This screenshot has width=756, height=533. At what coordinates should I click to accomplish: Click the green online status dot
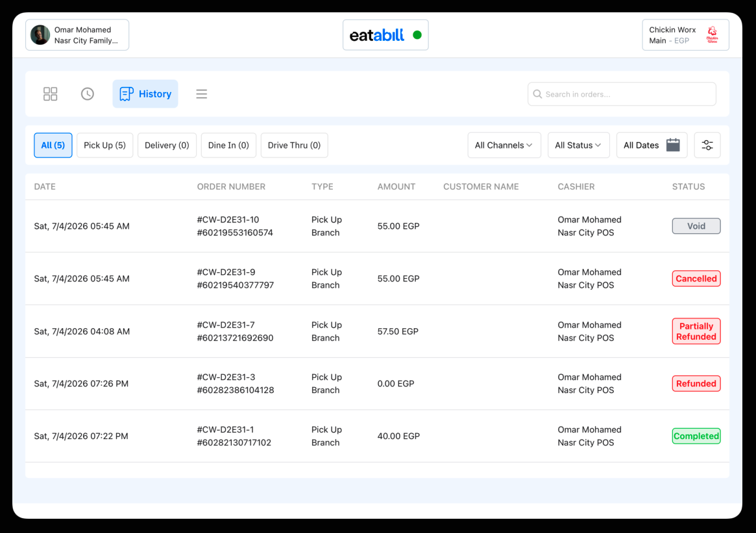click(417, 35)
